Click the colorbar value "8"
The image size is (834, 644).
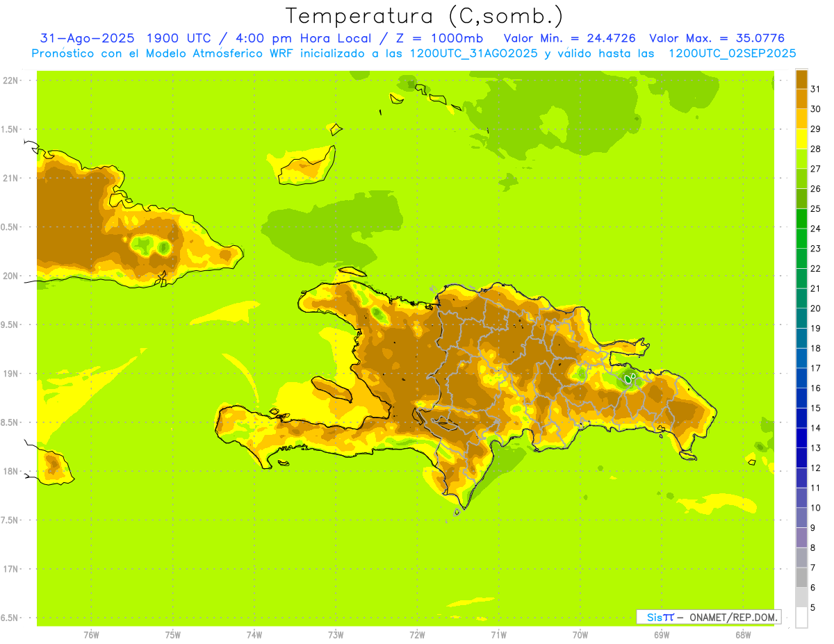coord(813,548)
